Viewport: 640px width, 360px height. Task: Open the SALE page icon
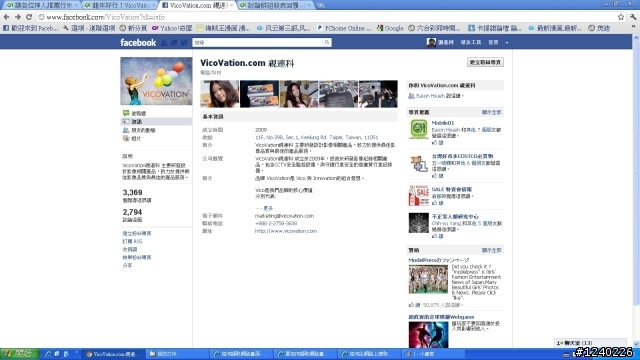(418, 196)
